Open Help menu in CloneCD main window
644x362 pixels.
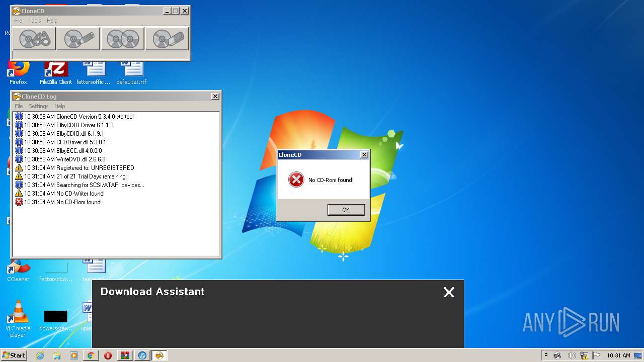click(x=52, y=21)
